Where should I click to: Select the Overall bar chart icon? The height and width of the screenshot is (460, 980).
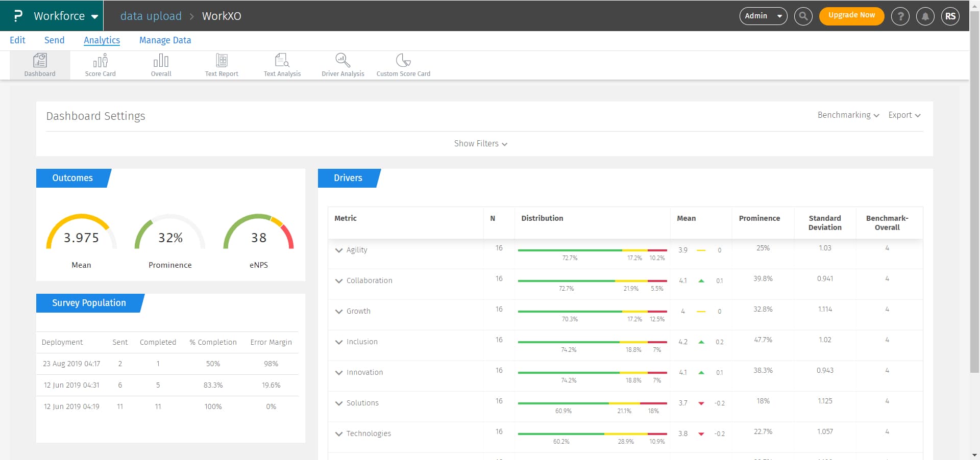pos(161,61)
